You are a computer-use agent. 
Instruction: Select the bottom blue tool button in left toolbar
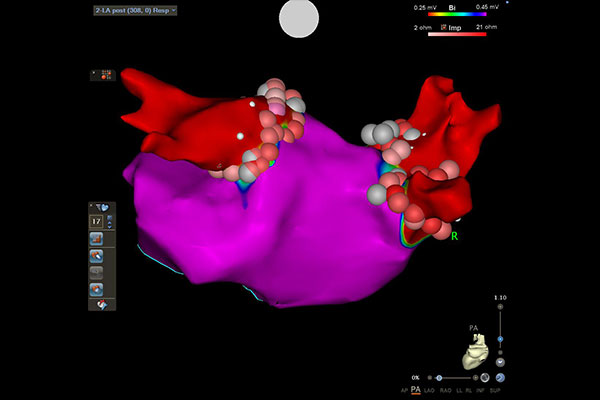pyautogui.click(x=98, y=289)
